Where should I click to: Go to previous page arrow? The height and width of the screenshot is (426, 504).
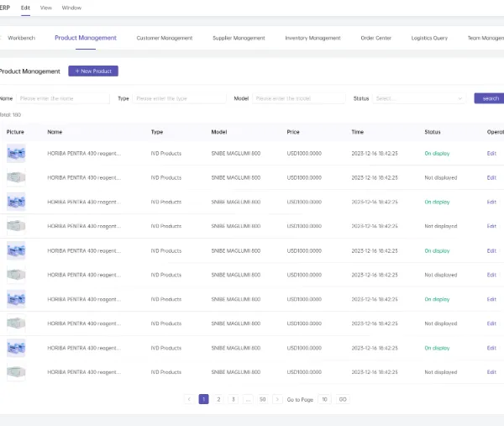coord(189,399)
